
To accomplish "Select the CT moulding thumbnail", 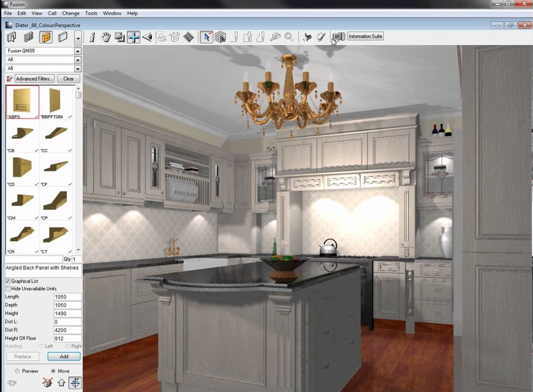I will tap(57, 237).
